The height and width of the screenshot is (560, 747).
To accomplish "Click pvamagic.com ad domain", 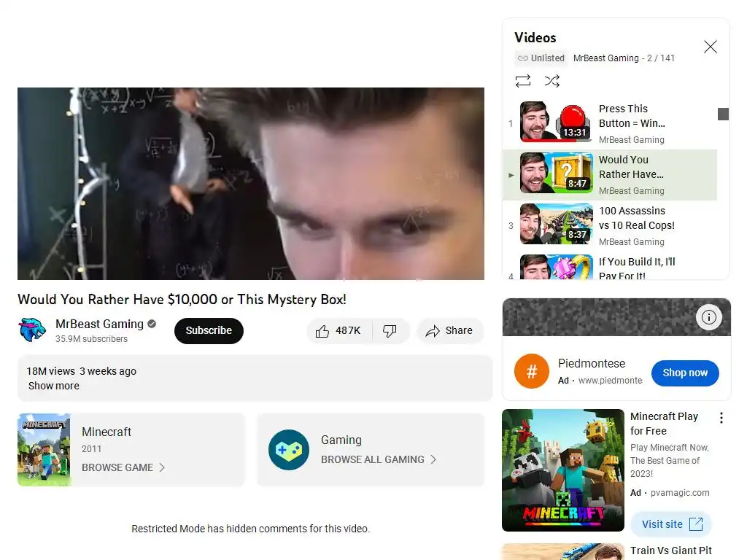I will click(680, 493).
